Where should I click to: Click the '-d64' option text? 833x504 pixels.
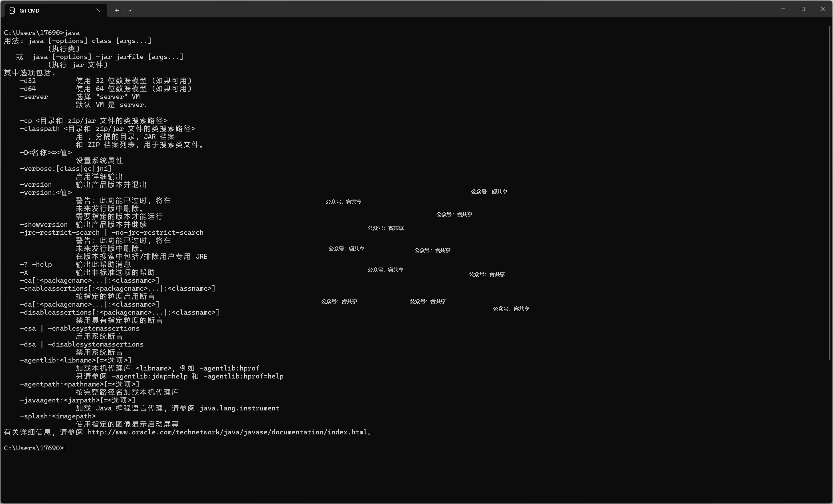coord(28,89)
